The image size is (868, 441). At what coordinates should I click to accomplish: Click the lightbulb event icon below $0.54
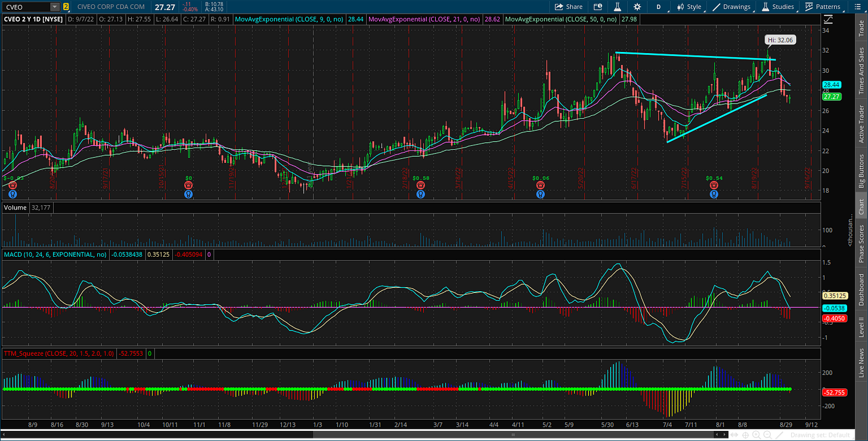coord(714,194)
